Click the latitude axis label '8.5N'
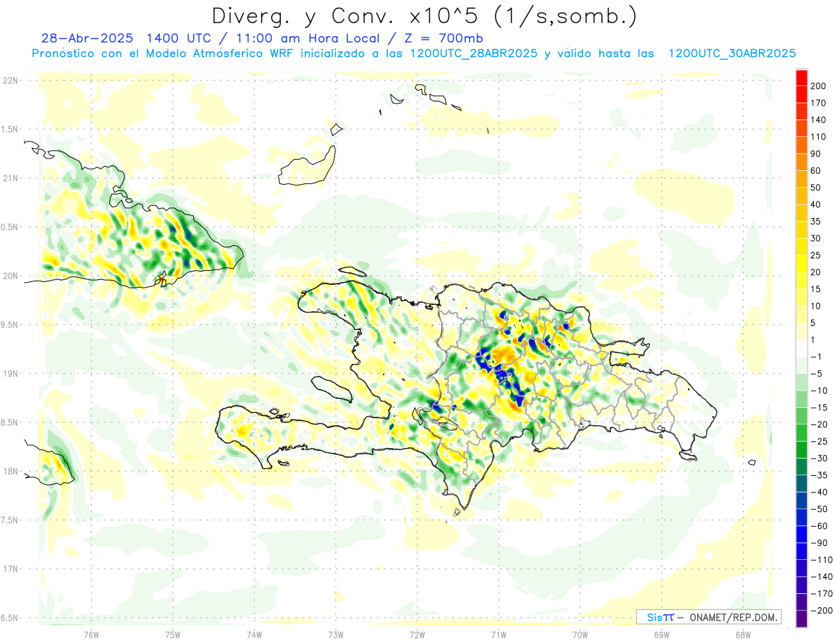This screenshot has width=834, height=644. pos(10,422)
